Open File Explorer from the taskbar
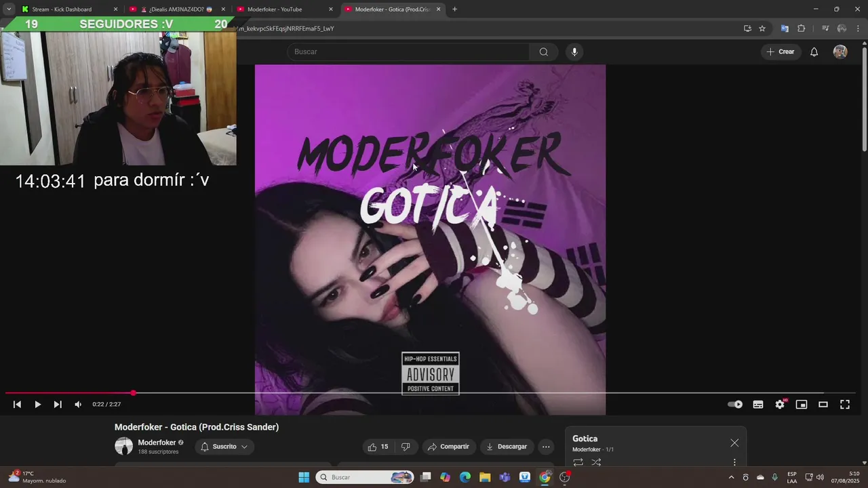This screenshot has height=488, width=868. (485, 477)
